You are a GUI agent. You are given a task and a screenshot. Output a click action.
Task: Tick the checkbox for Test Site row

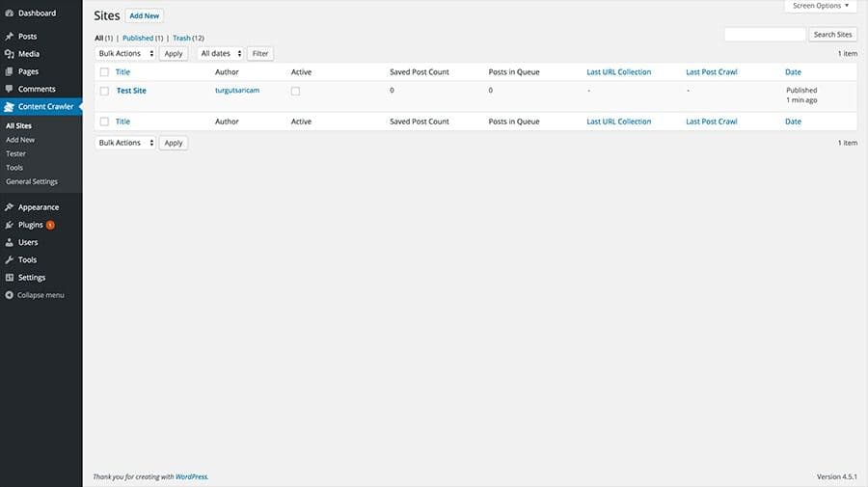point(104,91)
